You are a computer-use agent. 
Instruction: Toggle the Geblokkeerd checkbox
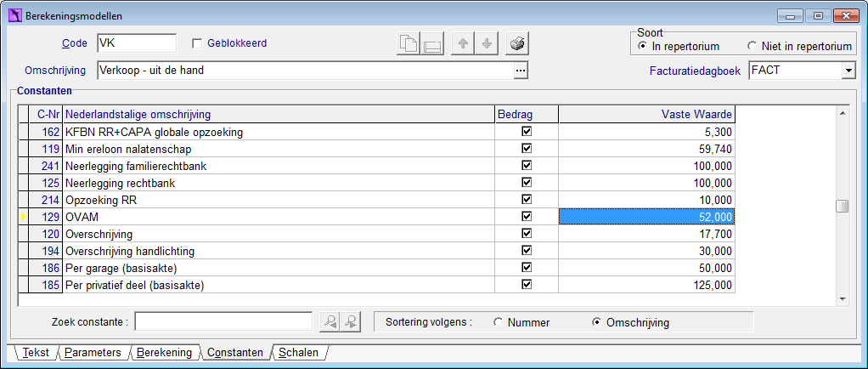(x=196, y=43)
